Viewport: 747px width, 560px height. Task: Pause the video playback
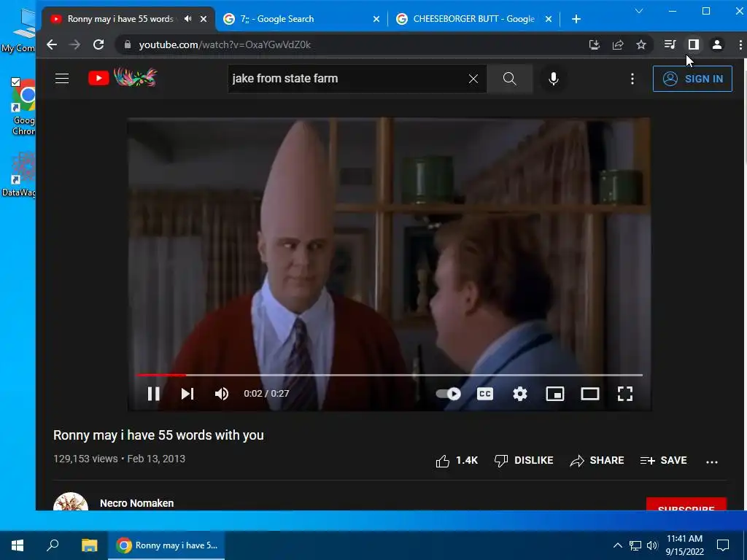click(x=153, y=394)
